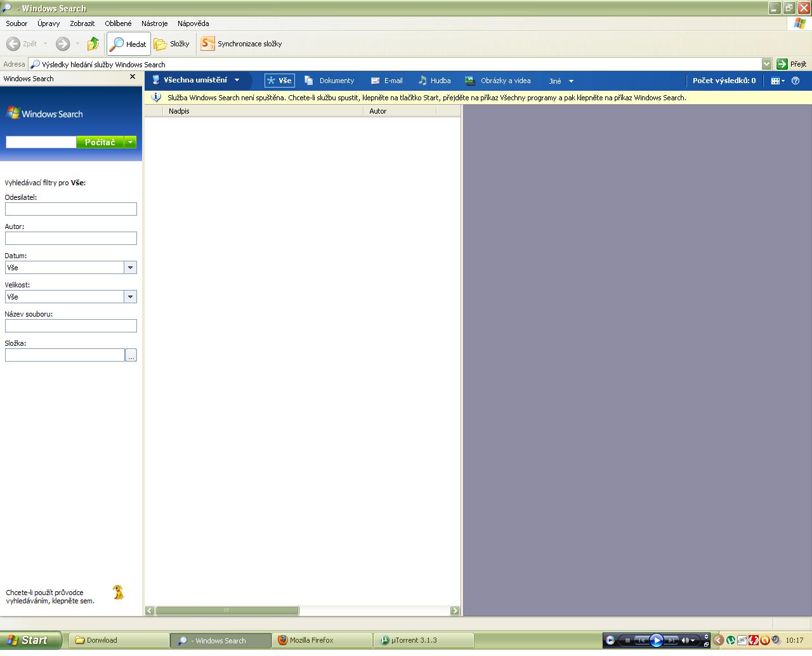This screenshot has width=812, height=656.
Task: Open the Zobrazit menu
Action: click(82, 23)
